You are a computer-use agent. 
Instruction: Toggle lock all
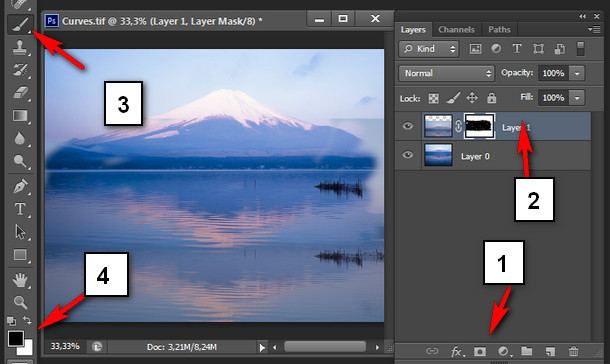coord(491,98)
